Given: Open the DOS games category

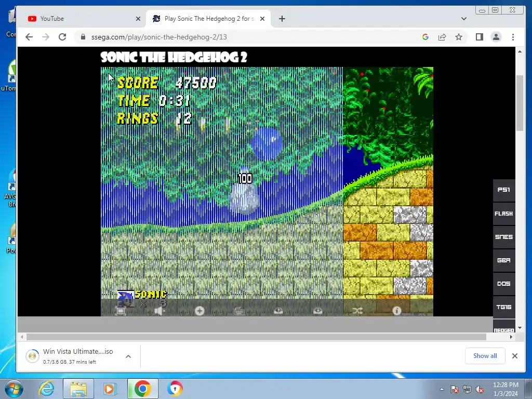Looking at the screenshot, I should 504,284.
